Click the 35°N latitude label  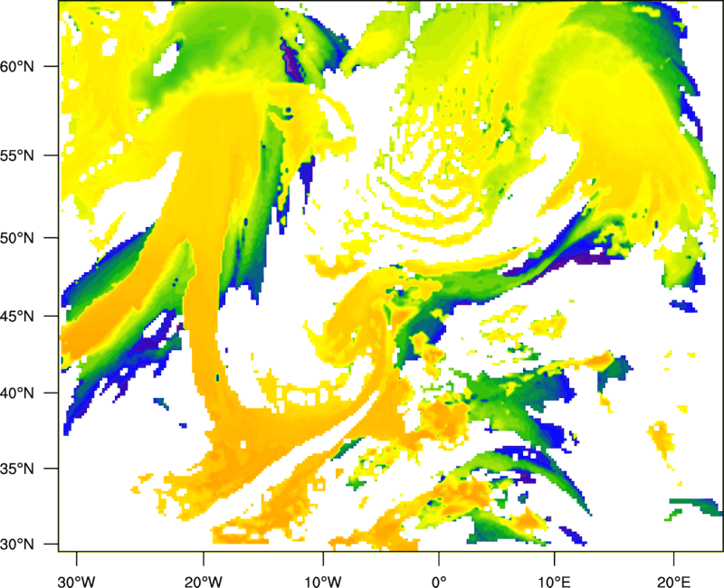pyautogui.click(x=17, y=469)
